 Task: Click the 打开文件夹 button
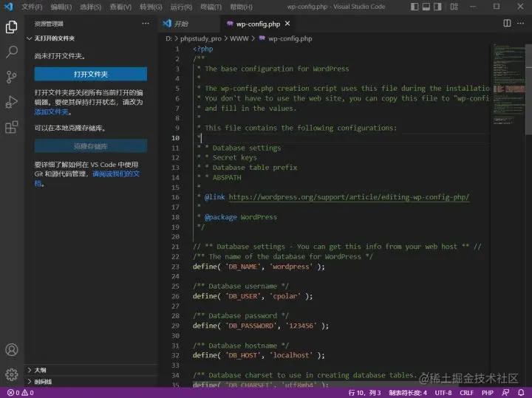click(91, 74)
